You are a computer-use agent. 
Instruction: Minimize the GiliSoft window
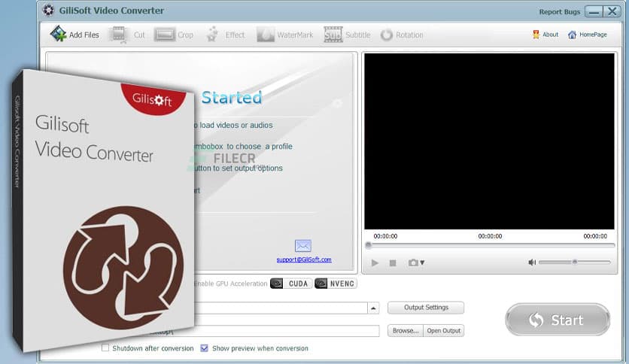click(594, 11)
